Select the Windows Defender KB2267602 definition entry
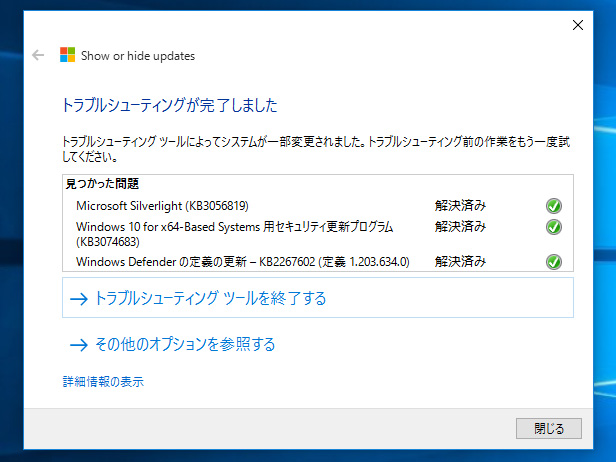Screen dimensions: 616x462 (x=243, y=262)
